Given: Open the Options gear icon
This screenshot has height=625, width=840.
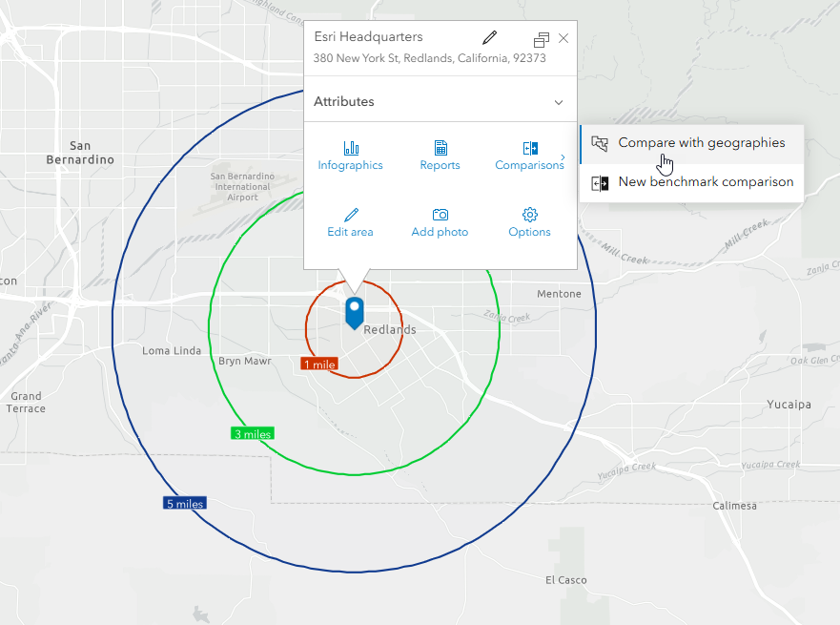Looking at the screenshot, I should click(530, 215).
